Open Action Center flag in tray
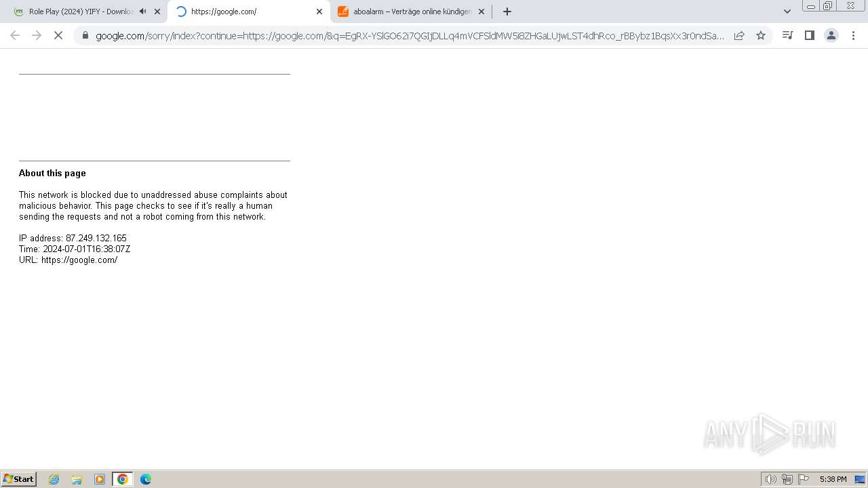Viewport: 868px width, 488px height. [x=804, y=479]
